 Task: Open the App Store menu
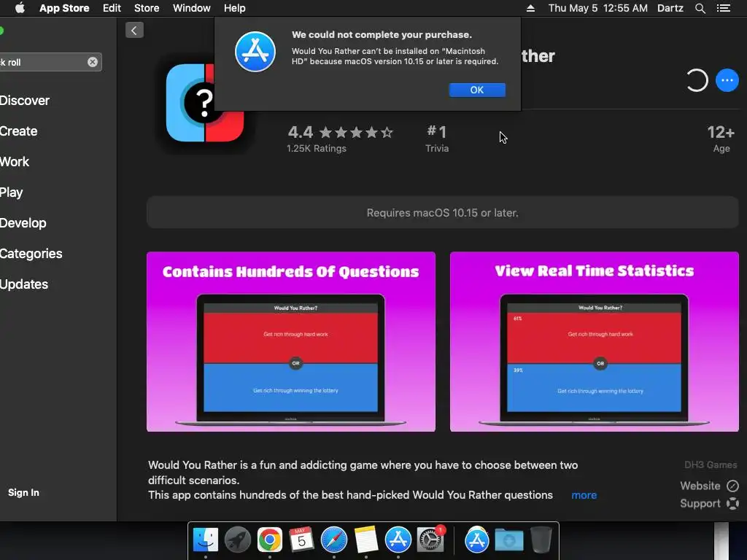tap(64, 8)
